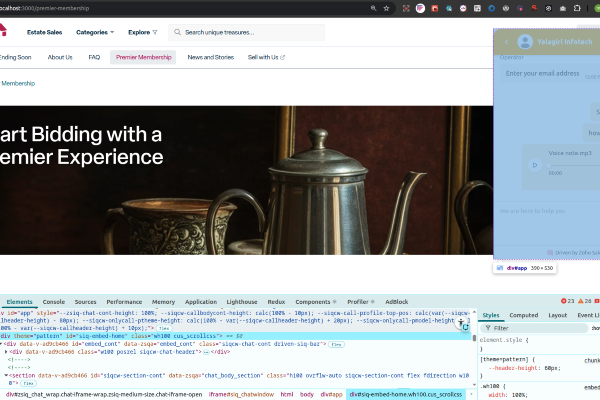Click the red home logo icon
The width and height of the screenshot is (600, 400).
[x=2, y=30]
